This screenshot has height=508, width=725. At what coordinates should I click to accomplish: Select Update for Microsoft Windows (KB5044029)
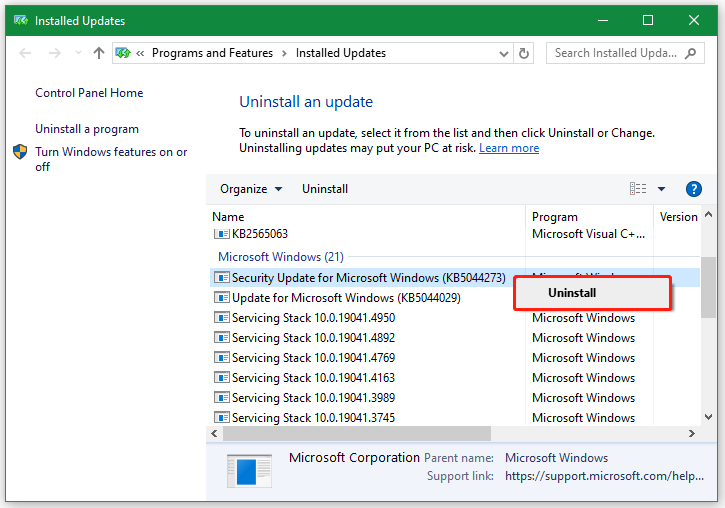(x=346, y=298)
